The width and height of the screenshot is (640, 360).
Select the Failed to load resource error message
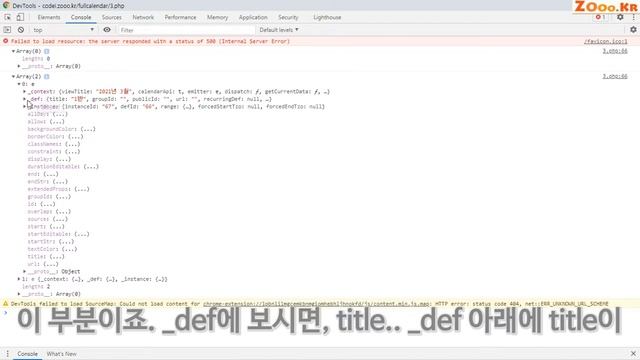click(x=150, y=42)
